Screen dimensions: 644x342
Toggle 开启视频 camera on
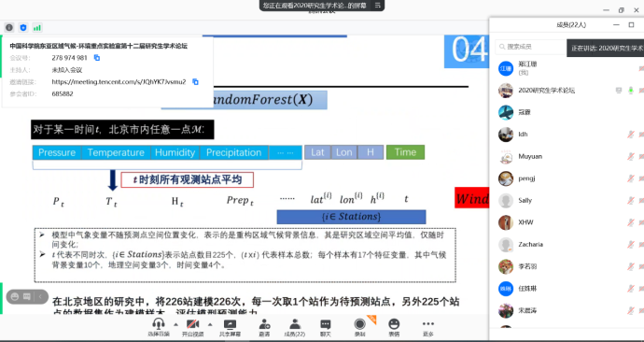point(192,328)
